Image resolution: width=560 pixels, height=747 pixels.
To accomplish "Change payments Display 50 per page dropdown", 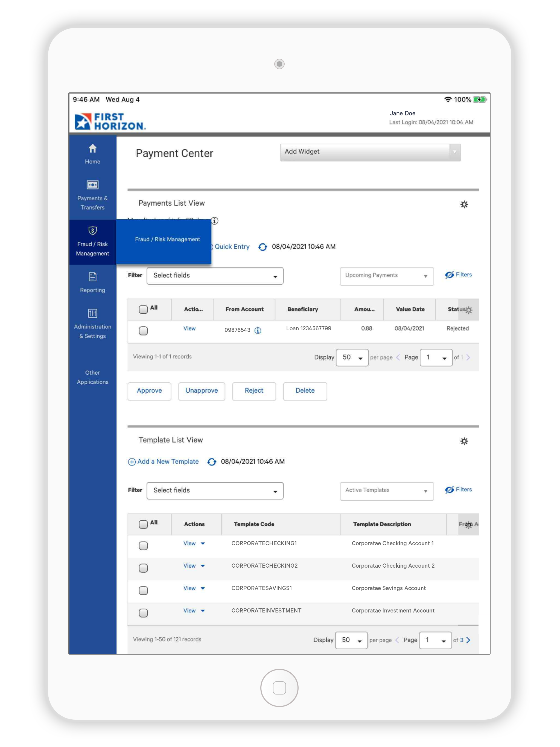I will [x=352, y=357].
